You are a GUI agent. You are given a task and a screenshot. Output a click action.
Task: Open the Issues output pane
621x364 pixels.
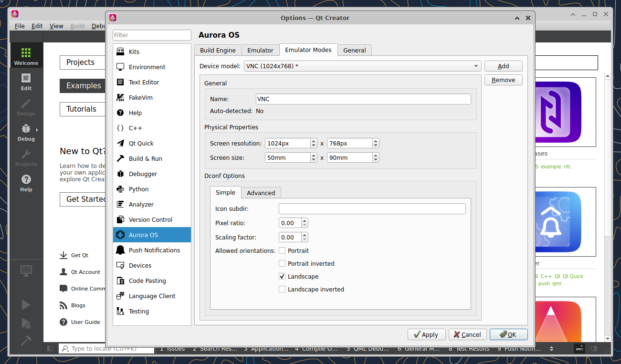[x=172, y=349]
